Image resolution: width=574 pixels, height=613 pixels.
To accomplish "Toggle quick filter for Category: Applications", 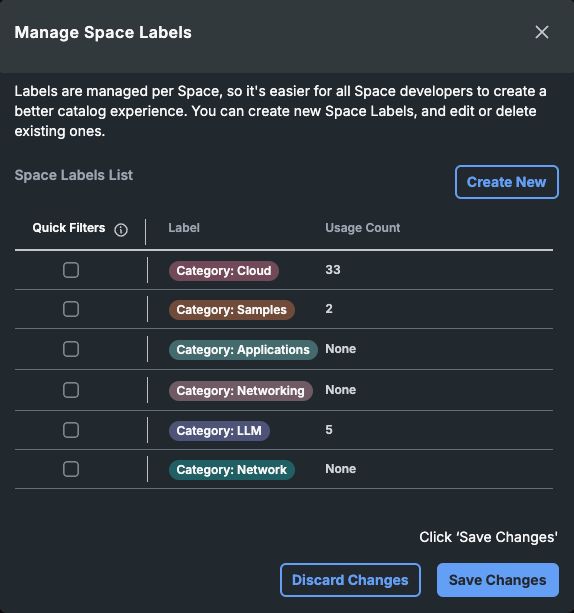I will tap(71, 349).
